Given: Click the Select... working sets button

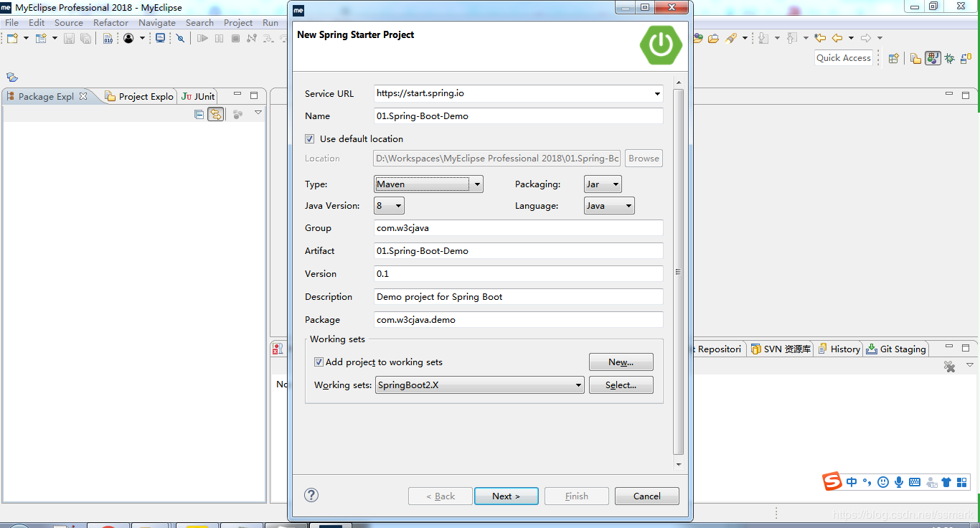Looking at the screenshot, I should [x=621, y=385].
